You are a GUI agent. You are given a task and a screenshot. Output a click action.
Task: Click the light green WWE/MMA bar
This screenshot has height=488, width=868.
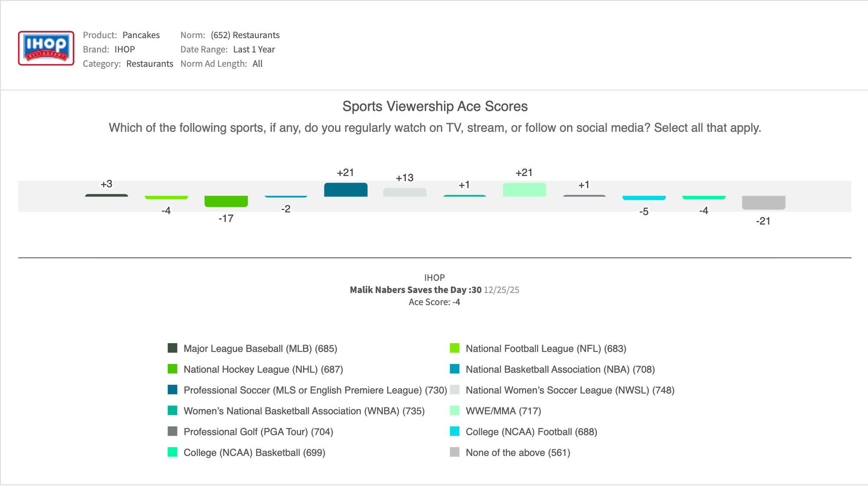(x=524, y=190)
